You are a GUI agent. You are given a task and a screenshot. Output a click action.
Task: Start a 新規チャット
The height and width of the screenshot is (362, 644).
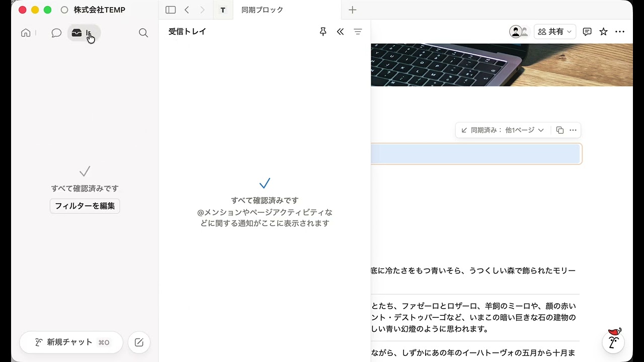(71, 342)
